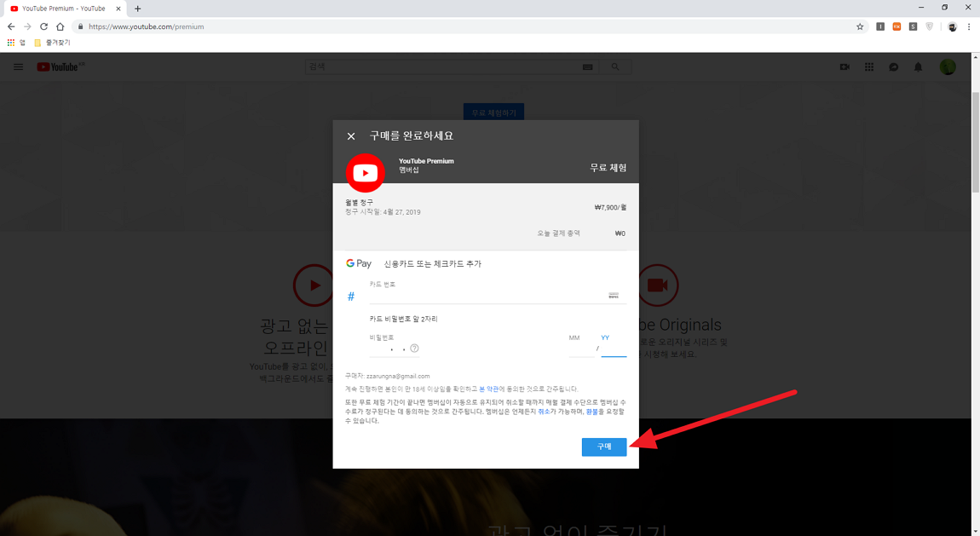980x536 pixels.
Task: Click the site lock icon
Action: click(80, 26)
